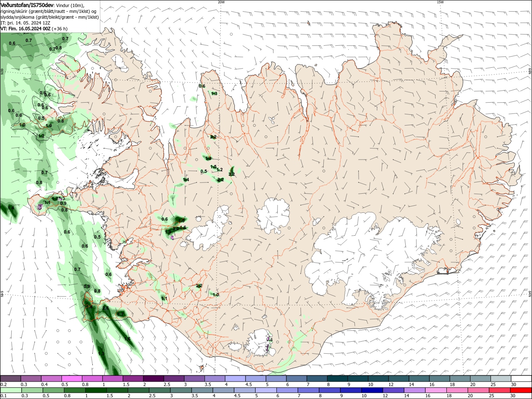This screenshot has width=532, height=399.
Task: Click the 15W longitude label
Action: click(440, 2)
